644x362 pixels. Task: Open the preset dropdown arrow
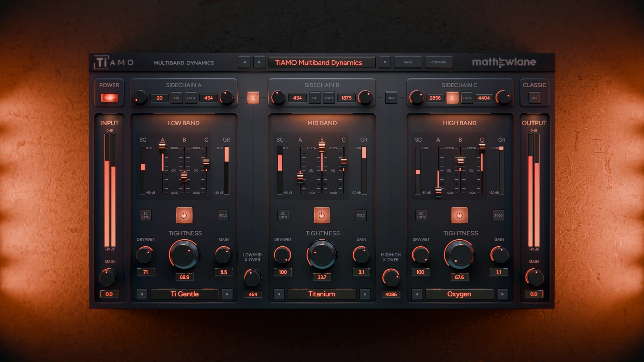pos(385,62)
